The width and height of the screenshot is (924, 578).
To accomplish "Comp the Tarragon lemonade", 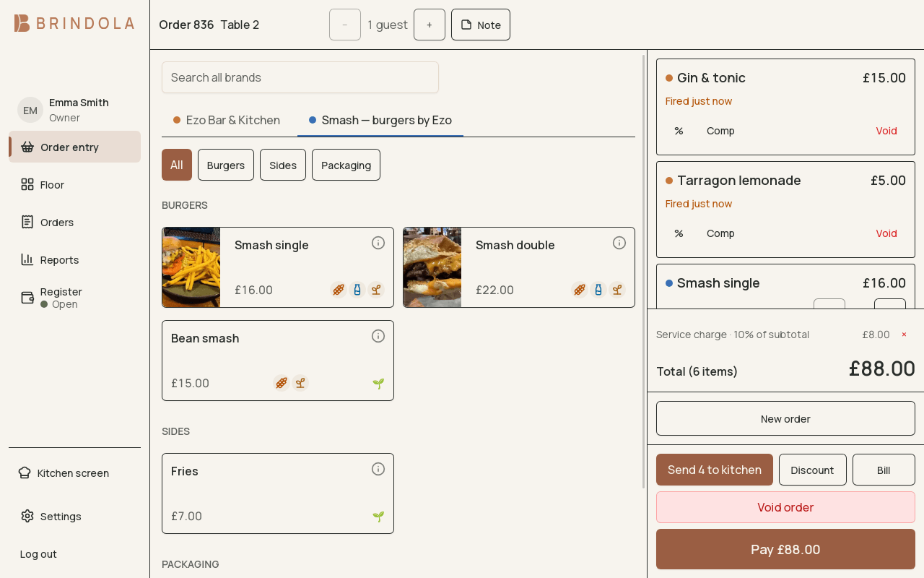I will pos(720,233).
